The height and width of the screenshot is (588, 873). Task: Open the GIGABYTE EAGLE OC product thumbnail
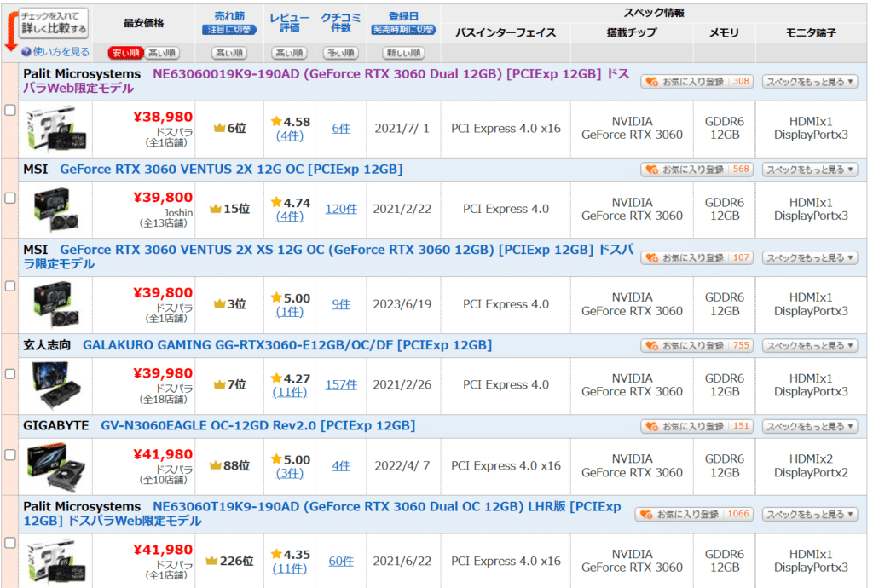pyautogui.click(x=56, y=466)
